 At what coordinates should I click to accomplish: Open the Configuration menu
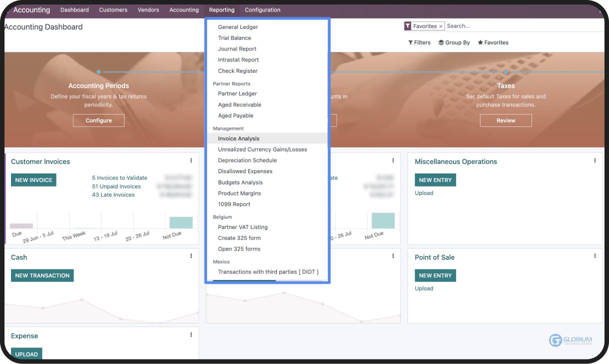click(262, 10)
